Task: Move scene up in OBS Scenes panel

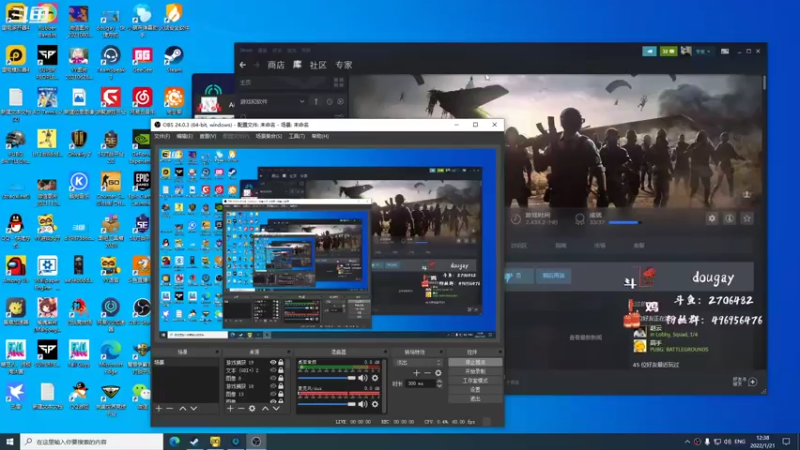Action: 183,408
